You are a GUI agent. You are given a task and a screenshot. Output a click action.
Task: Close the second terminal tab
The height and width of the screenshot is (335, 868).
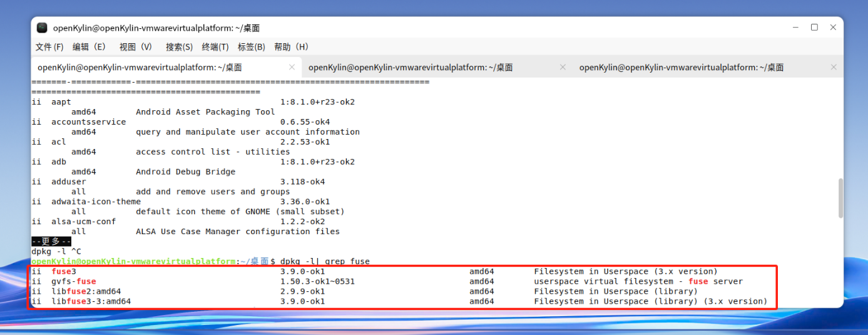563,68
